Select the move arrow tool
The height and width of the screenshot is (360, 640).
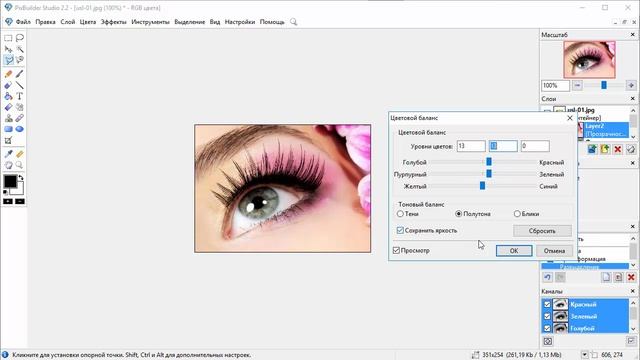[8, 49]
